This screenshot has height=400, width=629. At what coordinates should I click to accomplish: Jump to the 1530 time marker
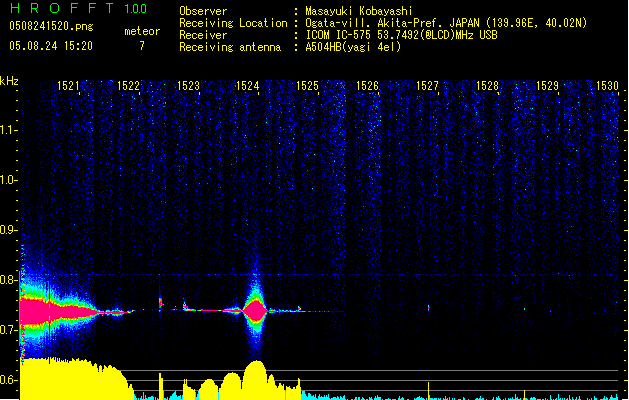(607, 87)
